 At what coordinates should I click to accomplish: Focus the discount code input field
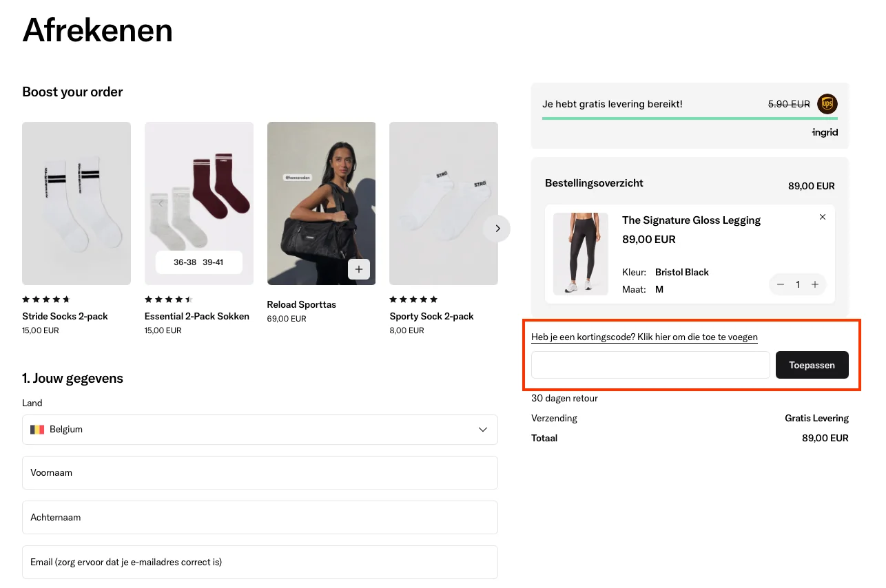(650, 365)
